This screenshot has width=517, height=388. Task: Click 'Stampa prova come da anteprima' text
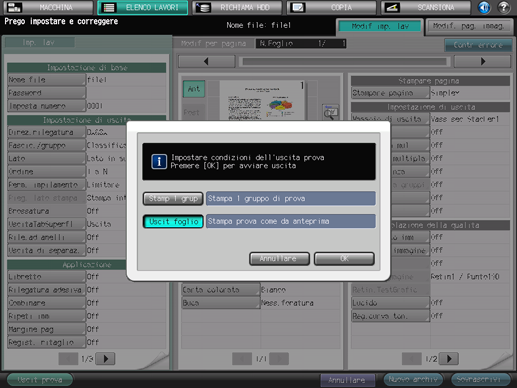[268, 221]
